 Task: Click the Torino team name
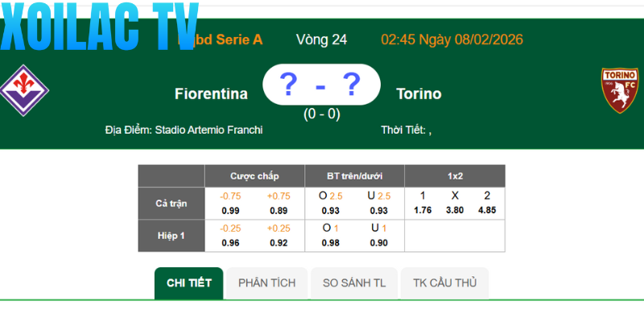[419, 93]
